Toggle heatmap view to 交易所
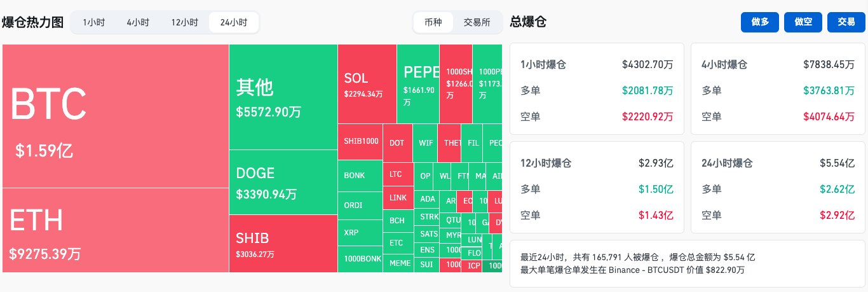The width and height of the screenshot is (868, 292). 477,22
